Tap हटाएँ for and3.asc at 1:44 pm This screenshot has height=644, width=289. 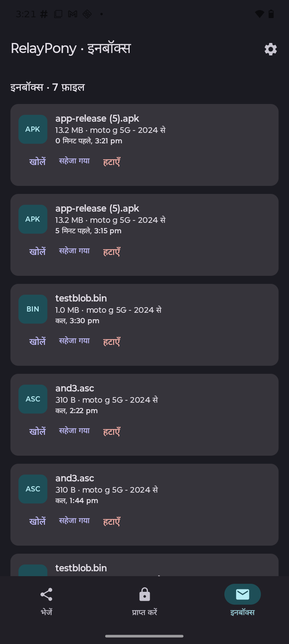pos(112,522)
